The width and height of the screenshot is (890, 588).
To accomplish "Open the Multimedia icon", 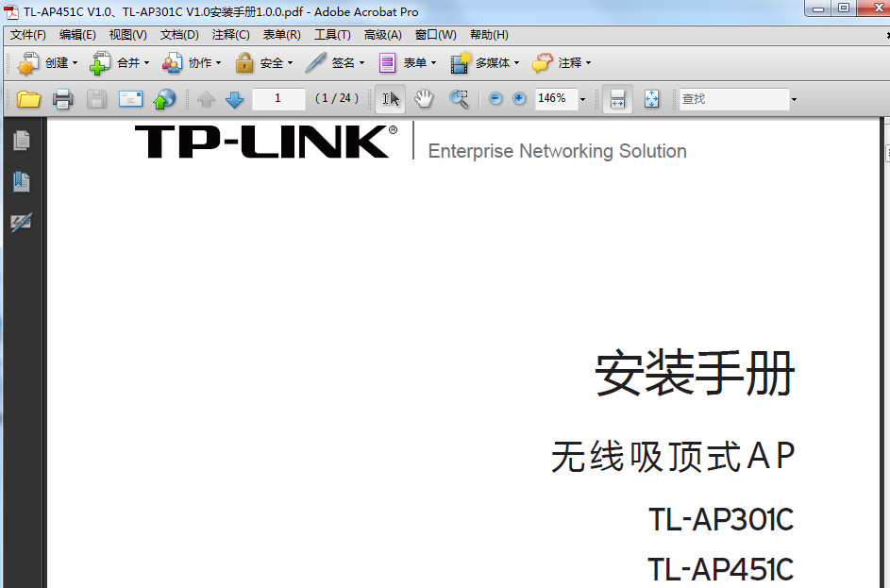I will [461, 63].
